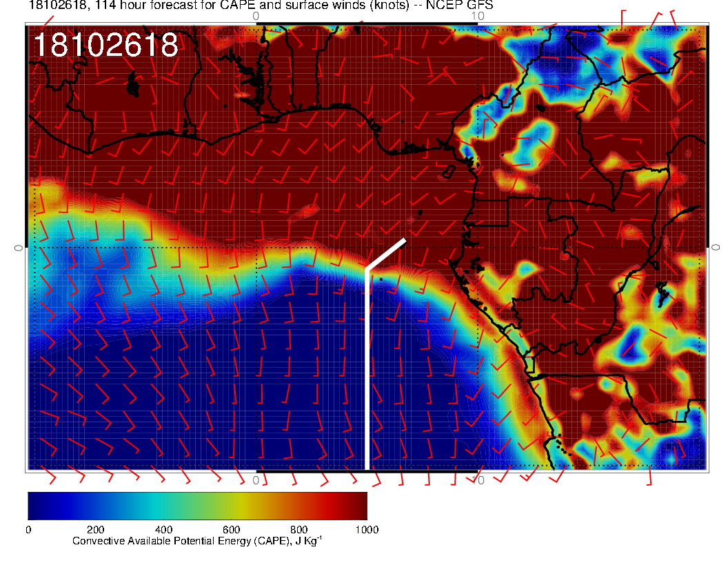Click the 0 longitude label above the map

256,15
